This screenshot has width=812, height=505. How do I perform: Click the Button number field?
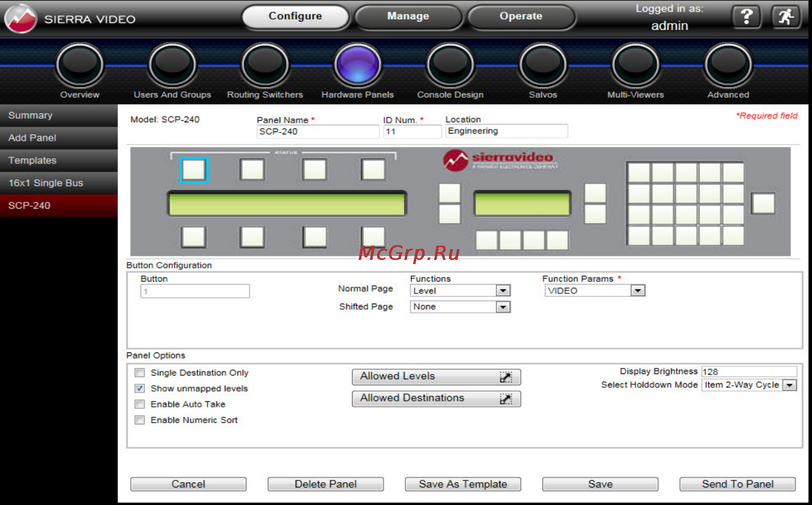[x=195, y=291]
